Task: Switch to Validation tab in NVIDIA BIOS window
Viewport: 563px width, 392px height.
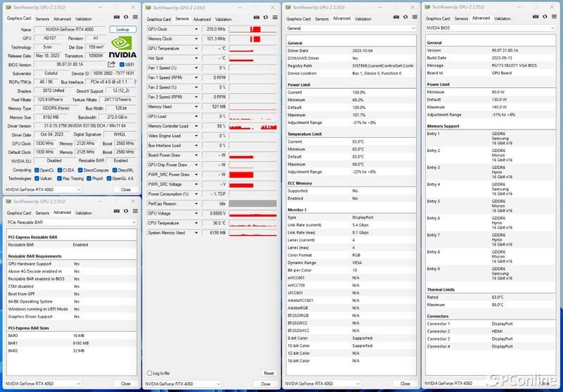Action: [x=502, y=18]
